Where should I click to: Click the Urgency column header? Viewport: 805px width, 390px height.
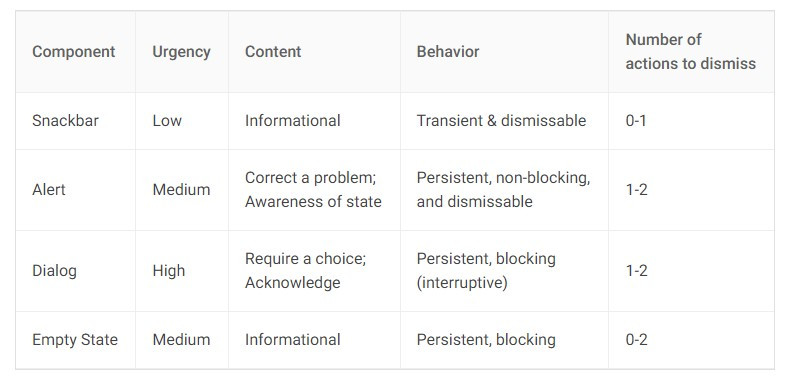tap(181, 52)
